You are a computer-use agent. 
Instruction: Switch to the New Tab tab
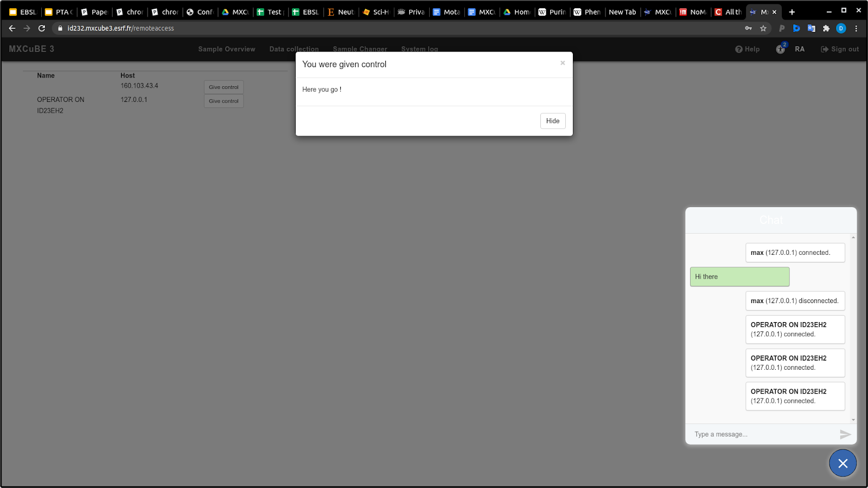click(623, 12)
